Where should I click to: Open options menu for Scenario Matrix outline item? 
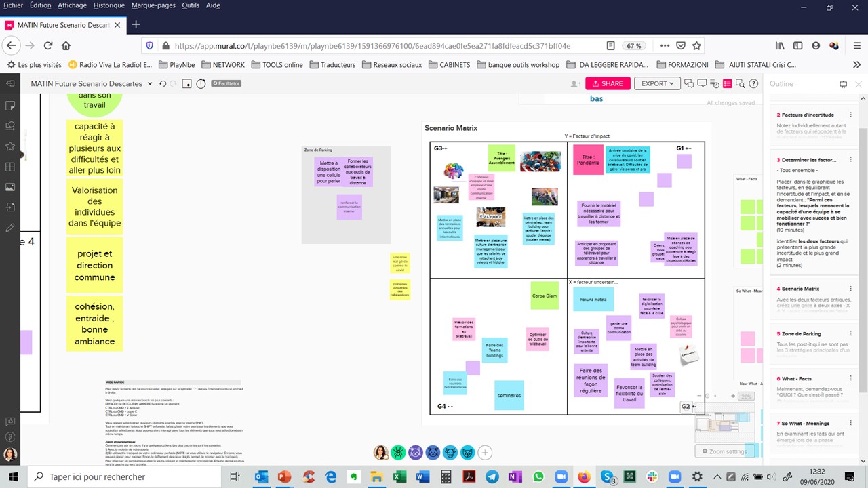(850, 289)
